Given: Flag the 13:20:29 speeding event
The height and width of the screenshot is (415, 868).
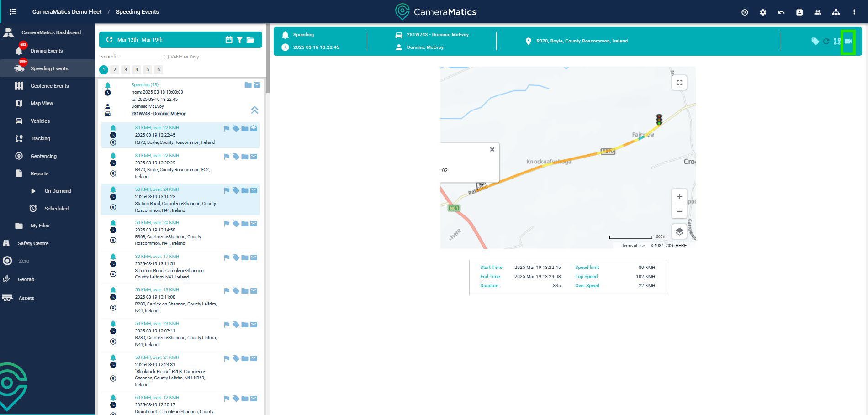Looking at the screenshot, I should pos(227,157).
